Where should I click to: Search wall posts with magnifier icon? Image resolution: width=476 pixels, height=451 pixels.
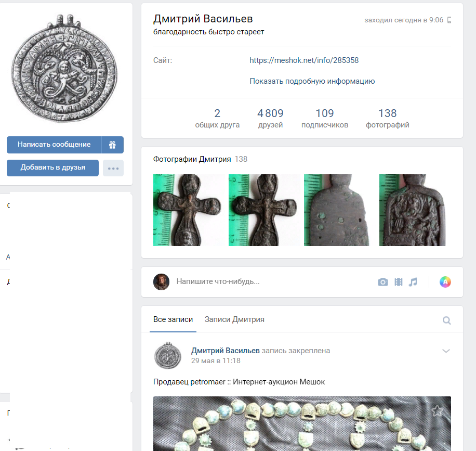[446, 320]
